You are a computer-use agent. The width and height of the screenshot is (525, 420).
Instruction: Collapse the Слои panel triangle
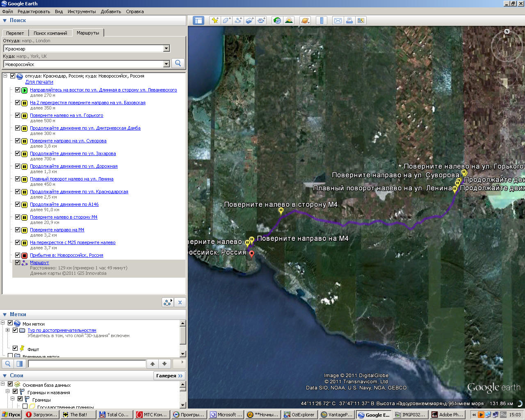[5, 376]
